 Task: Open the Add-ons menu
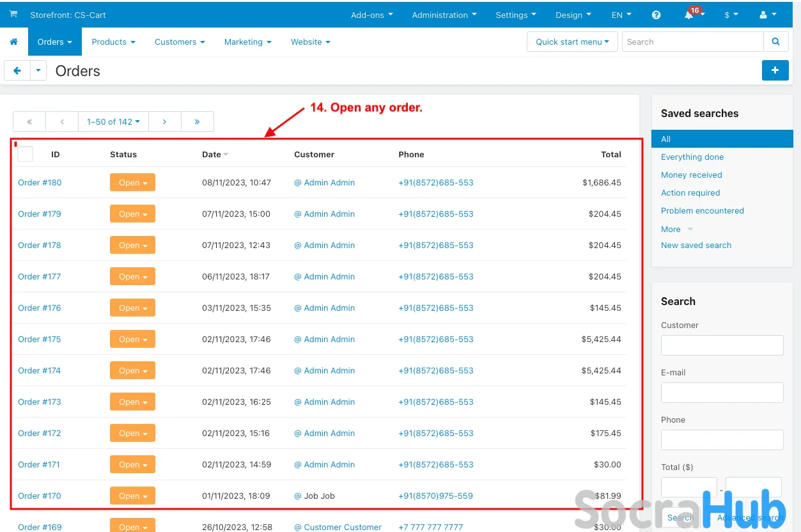click(371, 15)
